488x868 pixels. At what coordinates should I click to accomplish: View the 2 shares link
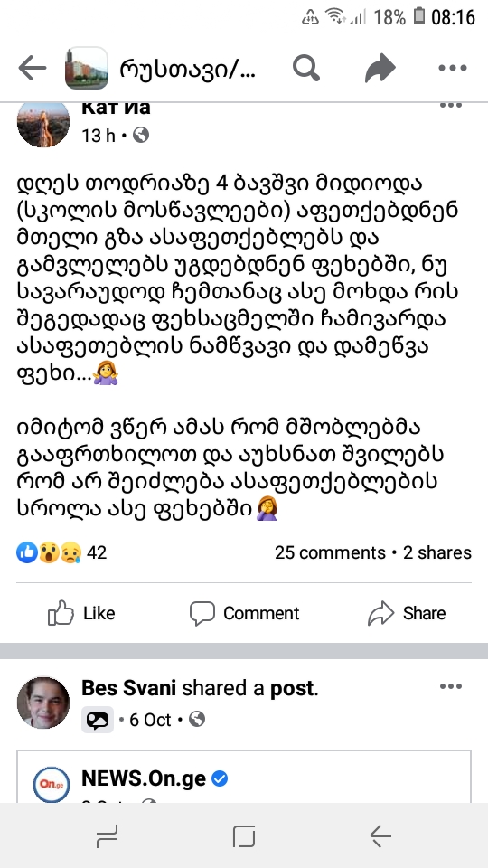point(437,552)
